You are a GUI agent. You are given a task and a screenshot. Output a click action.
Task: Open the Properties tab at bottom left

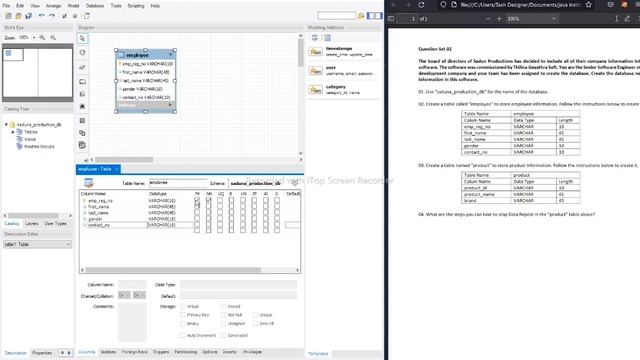click(x=42, y=353)
